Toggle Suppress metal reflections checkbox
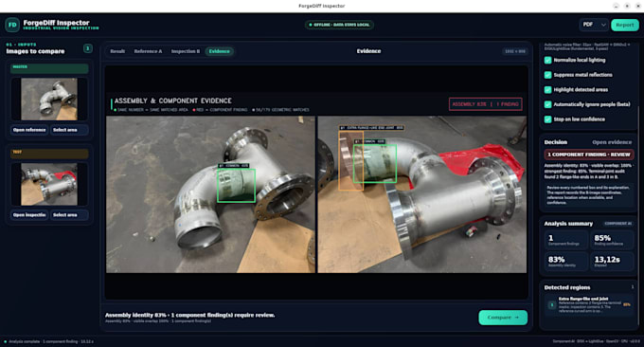 [x=547, y=75]
